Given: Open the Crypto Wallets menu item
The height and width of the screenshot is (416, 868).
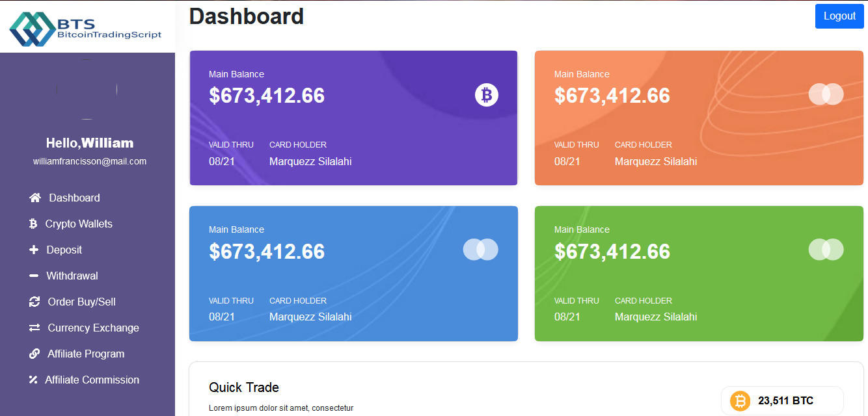Looking at the screenshot, I should pyautogui.click(x=79, y=224).
